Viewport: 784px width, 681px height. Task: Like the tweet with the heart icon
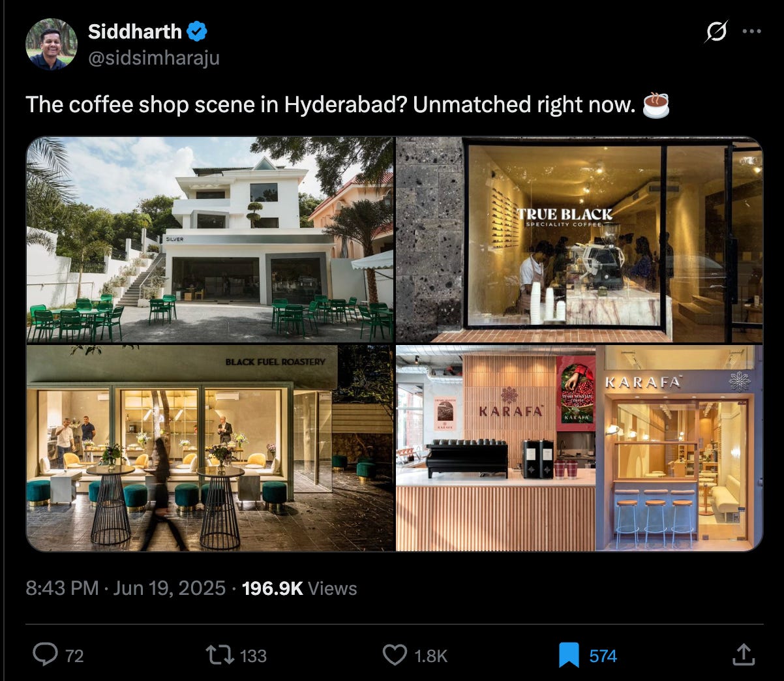tap(395, 655)
